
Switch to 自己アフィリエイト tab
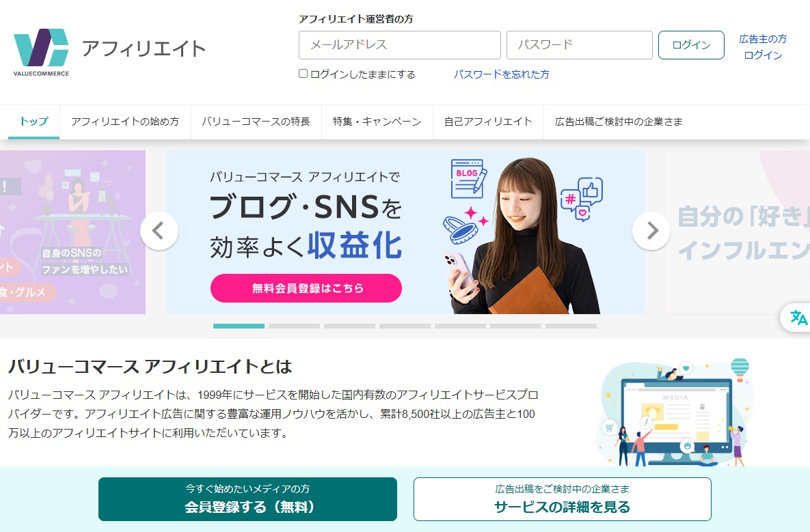click(x=488, y=122)
